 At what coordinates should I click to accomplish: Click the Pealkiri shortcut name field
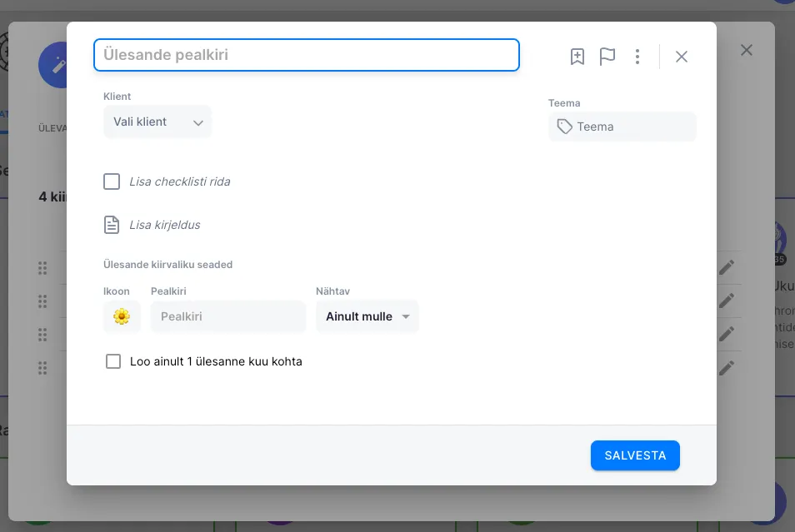pos(228,316)
